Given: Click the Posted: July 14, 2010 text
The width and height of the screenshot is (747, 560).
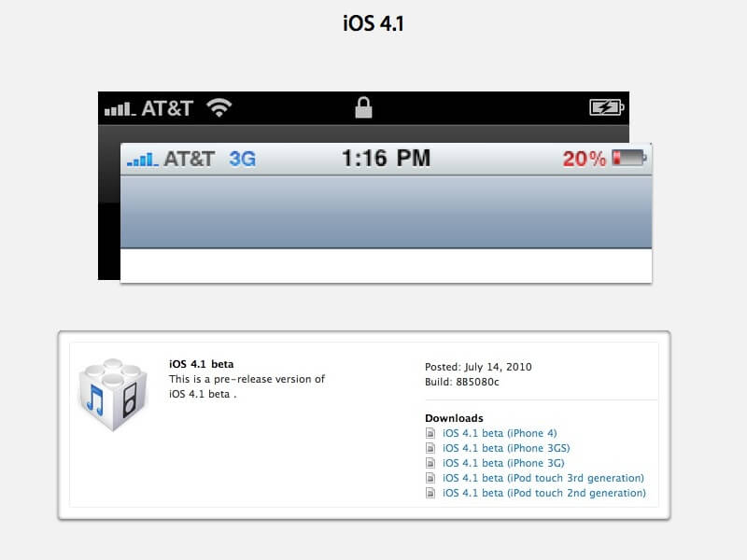Looking at the screenshot, I should tap(478, 367).
